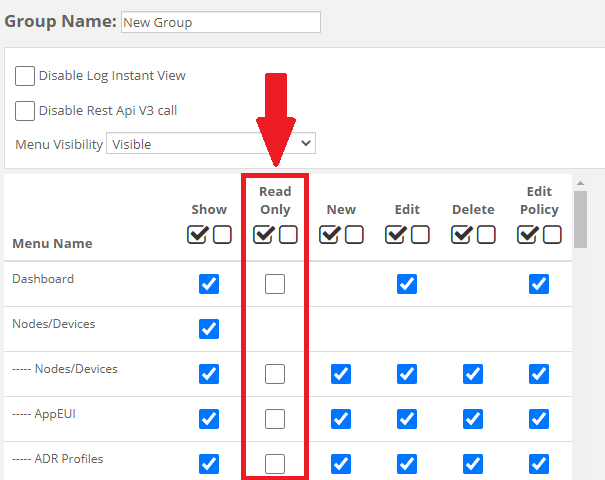The image size is (605, 480).
Task: Enable Disable Log Instant View checkbox
Action: click(25, 76)
